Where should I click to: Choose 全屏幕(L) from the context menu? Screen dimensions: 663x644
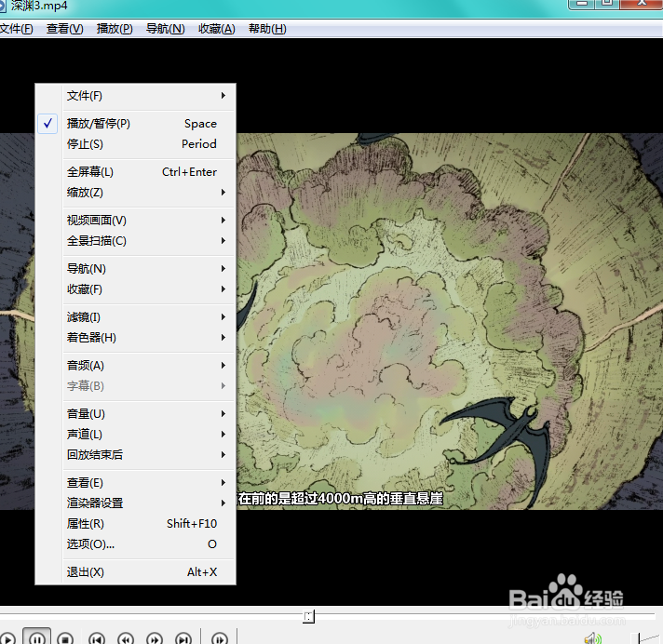pos(135,172)
